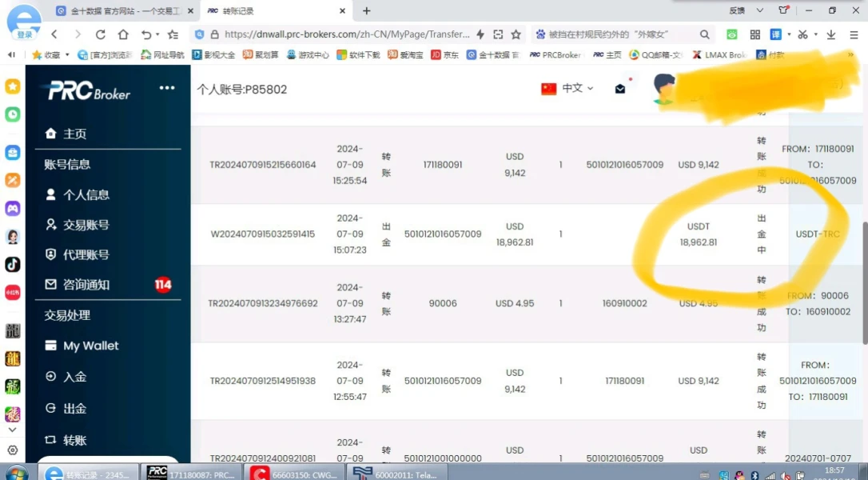Select the 出金 withdrawal icon

coord(50,408)
